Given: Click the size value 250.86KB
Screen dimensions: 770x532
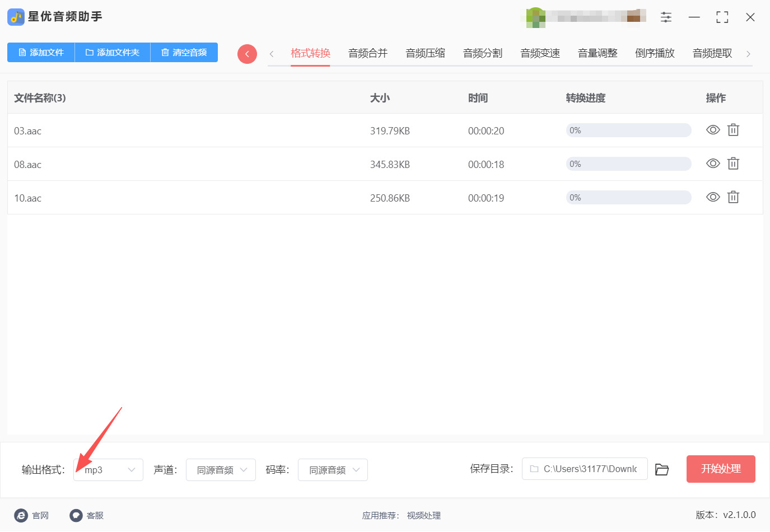Looking at the screenshot, I should 390,198.
